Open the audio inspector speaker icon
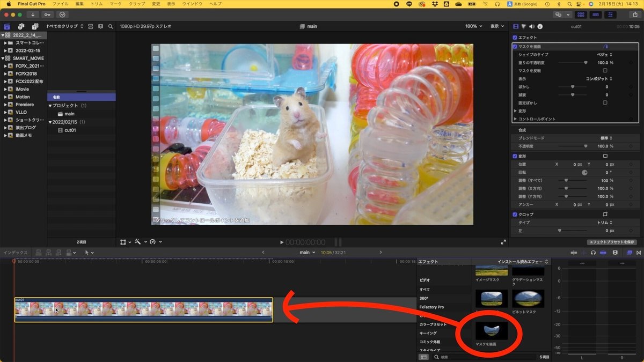 (x=532, y=26)
